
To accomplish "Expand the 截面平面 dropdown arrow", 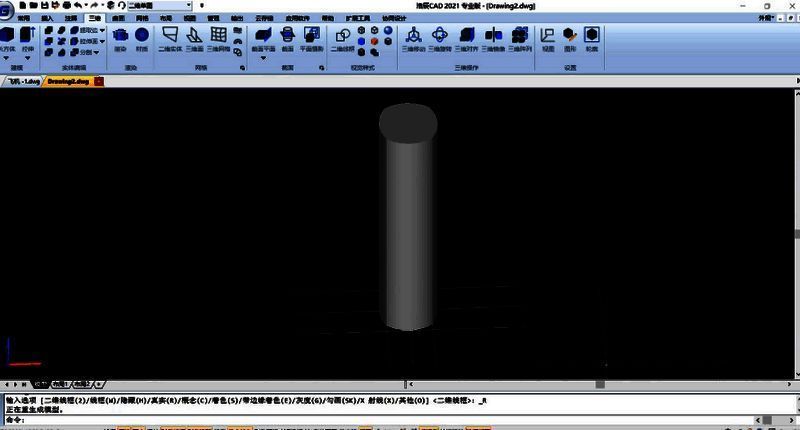I will click(x=264, y=58).
